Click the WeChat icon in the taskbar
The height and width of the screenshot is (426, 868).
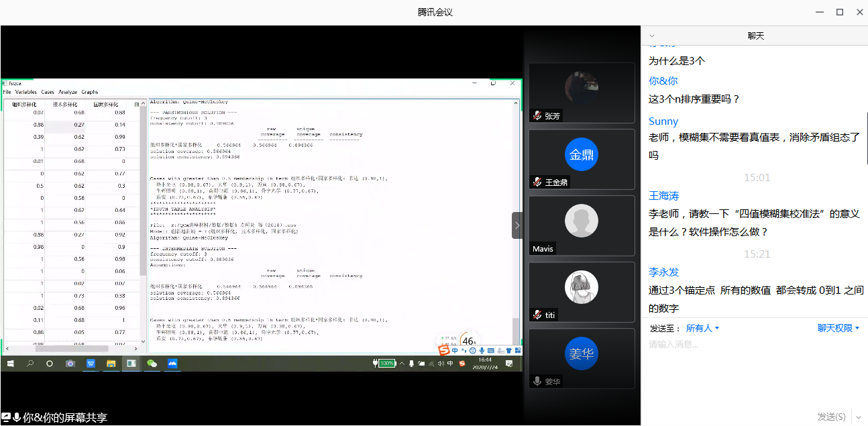[152, 364]
